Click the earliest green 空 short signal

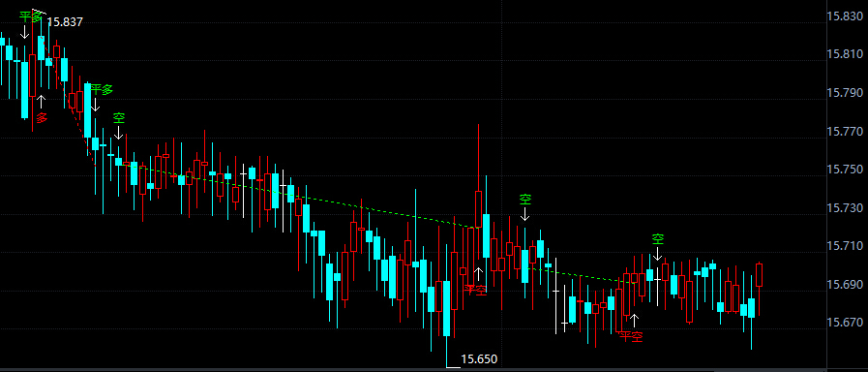tap(119, 118)
